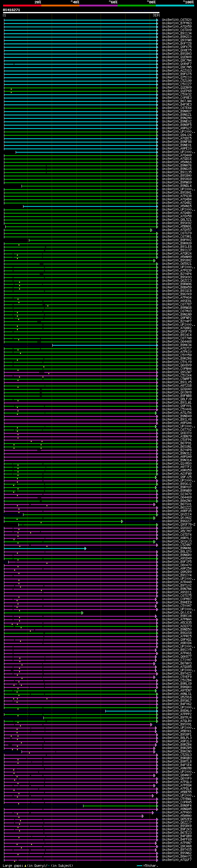The image size is (197, 868).
Task: Select hit label UniRef100_Q1ENV9
Action: tap(177, 88)
